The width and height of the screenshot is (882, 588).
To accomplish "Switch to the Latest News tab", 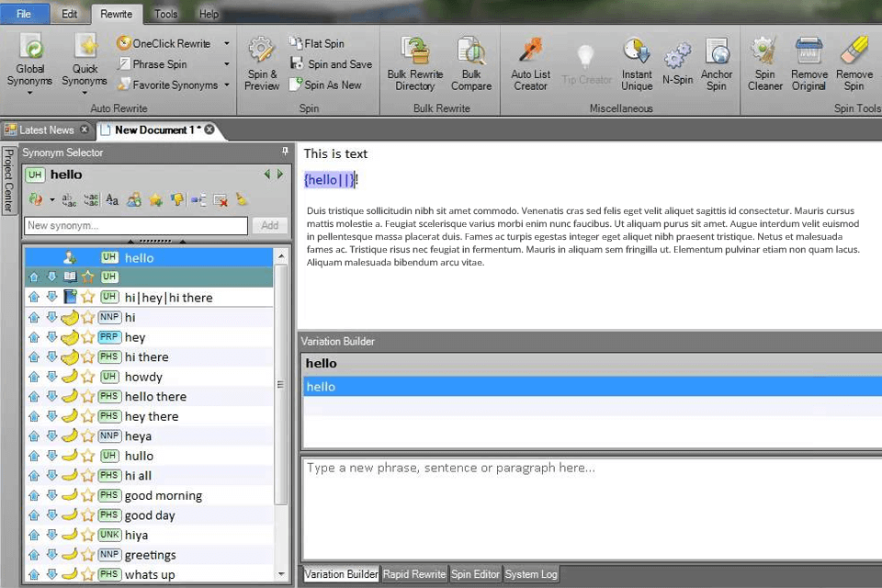I will 46,130.
